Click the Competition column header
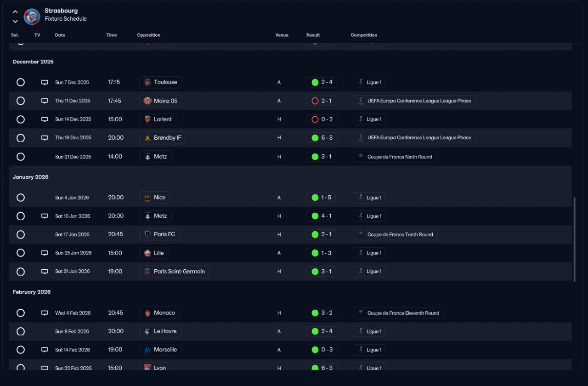The height and width of the screenshot is (386, 588). click(364, 35)
